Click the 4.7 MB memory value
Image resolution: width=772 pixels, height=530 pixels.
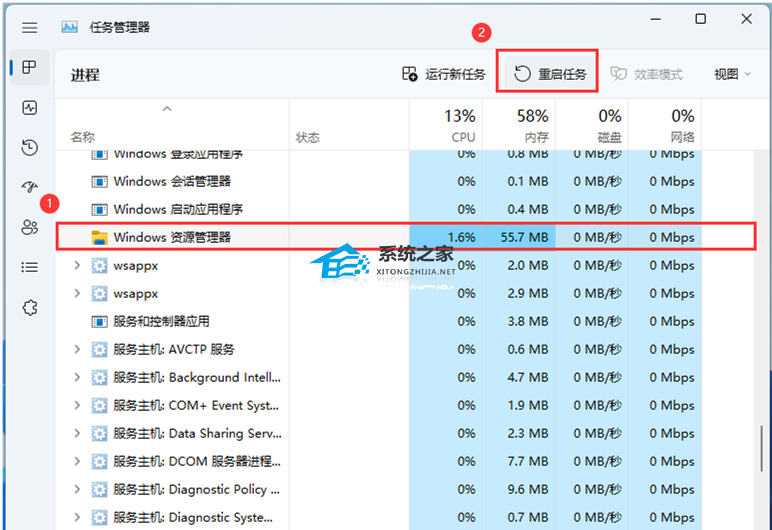point(528,378)
